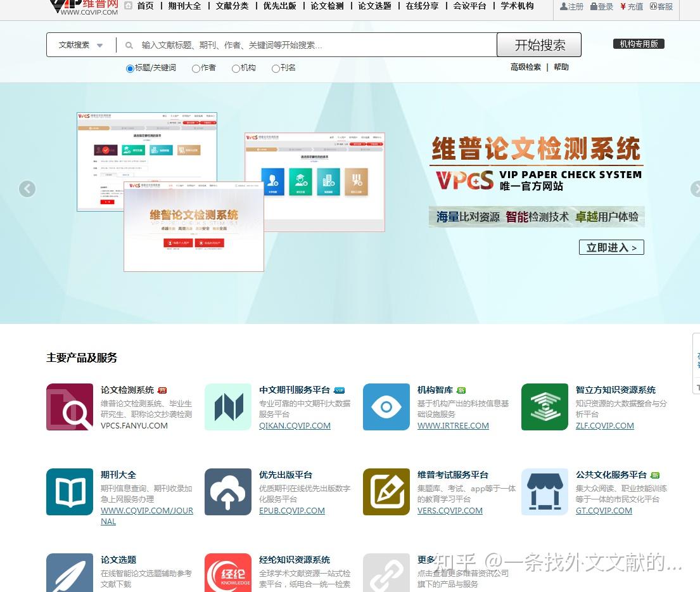Open VERS.CQVIP.COM link
Image resolution: width=700 pixels, height=592 pixels.
click(x=450, y=511)
